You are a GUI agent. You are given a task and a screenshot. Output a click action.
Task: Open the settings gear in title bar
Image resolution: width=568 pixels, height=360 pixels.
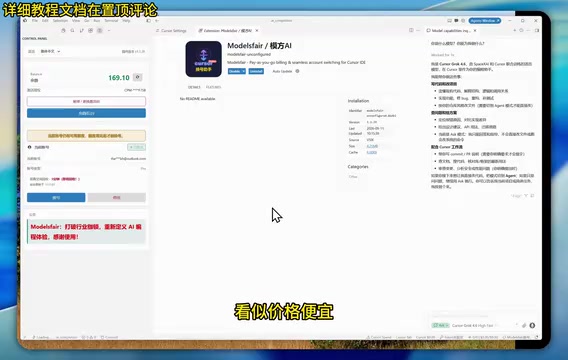pos(463,21)
